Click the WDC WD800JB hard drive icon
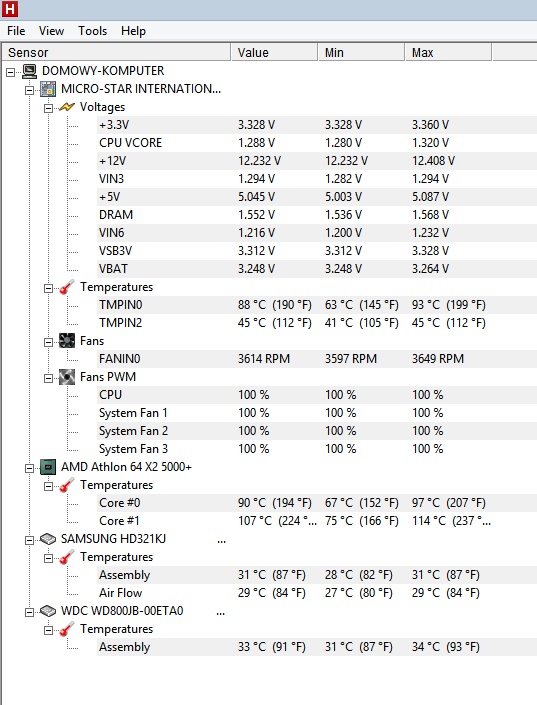This screenshot has width=537, height=705. pyautogui.click(x=48, y=611)
